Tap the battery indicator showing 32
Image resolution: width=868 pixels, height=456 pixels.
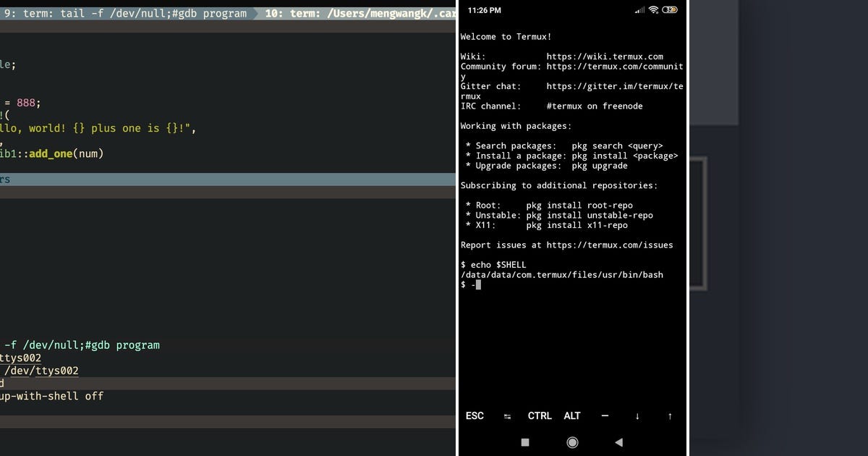pyautogui.click(x=669, y=10)
